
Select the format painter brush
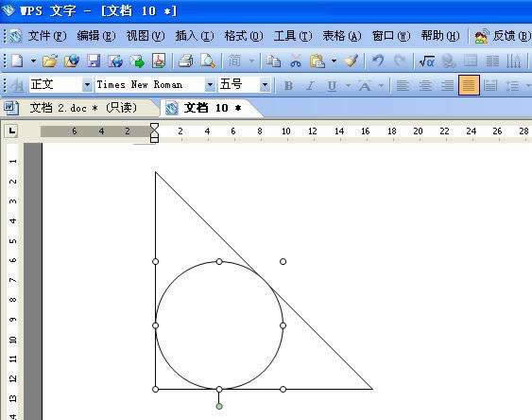click(x=352, y=61)
